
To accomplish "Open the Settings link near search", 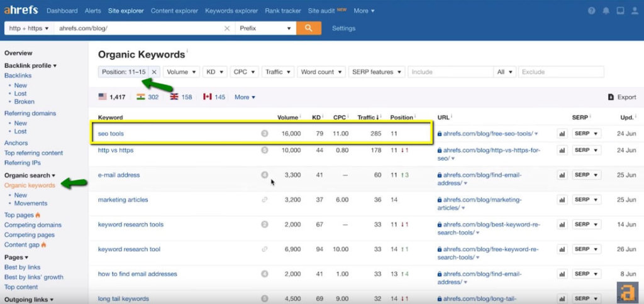I will 344,28.
